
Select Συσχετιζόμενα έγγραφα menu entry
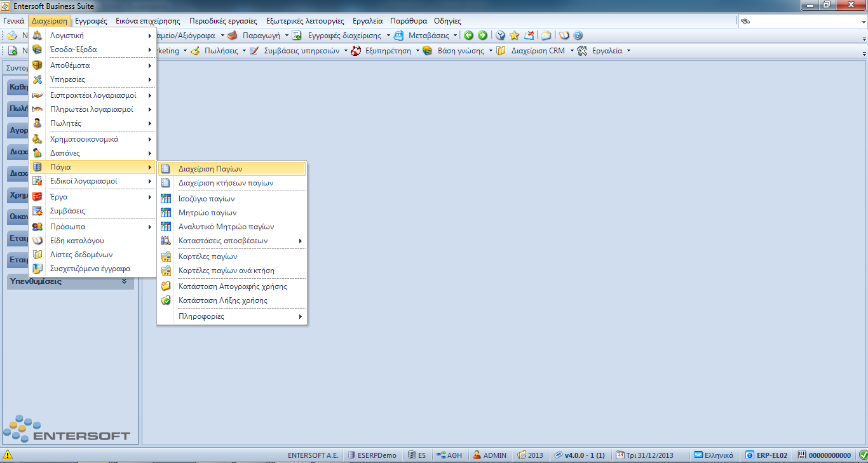click(x=92, y=269)
